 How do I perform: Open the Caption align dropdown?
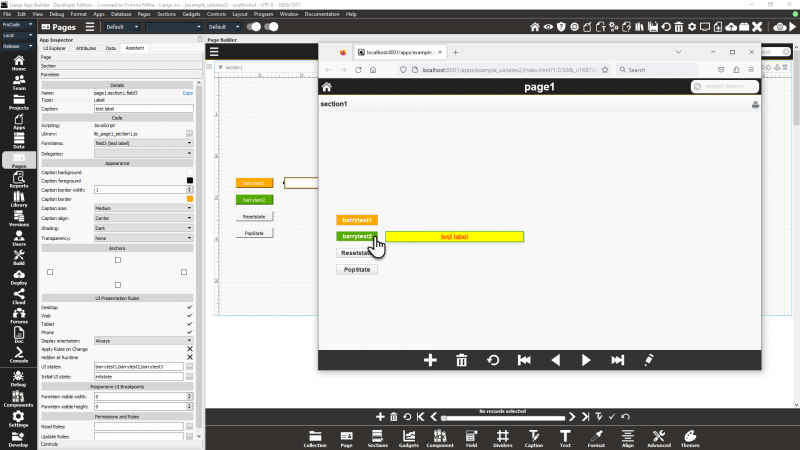143,218
